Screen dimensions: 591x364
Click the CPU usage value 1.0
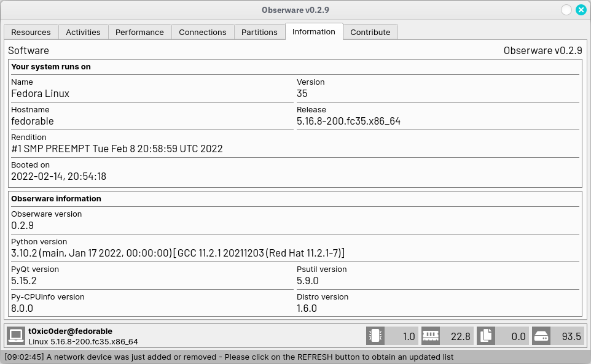pos(409,336)
